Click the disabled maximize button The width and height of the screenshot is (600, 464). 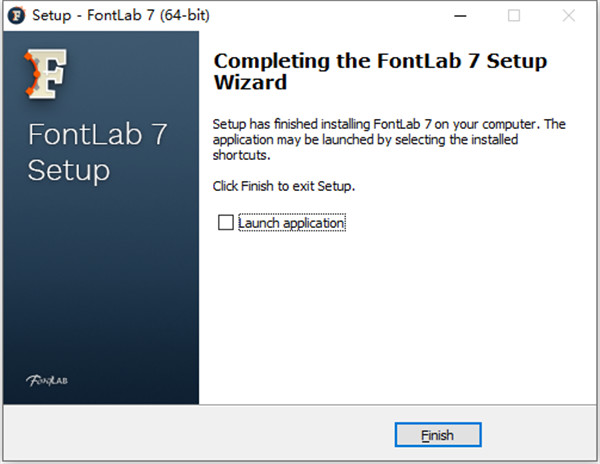[514, 16]
